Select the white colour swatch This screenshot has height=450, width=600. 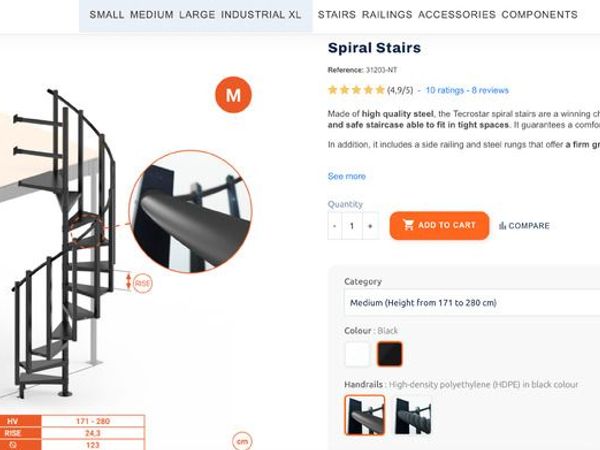tap(357, 354)
